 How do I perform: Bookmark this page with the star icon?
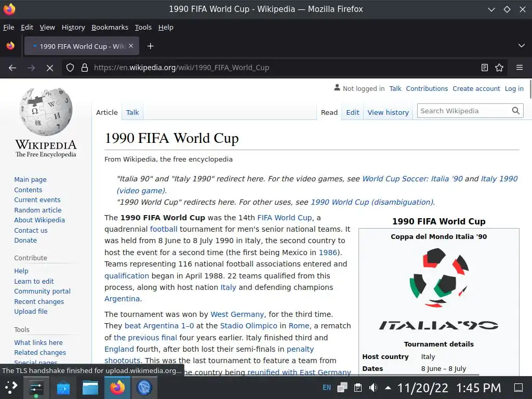click(x=499, y=68)
